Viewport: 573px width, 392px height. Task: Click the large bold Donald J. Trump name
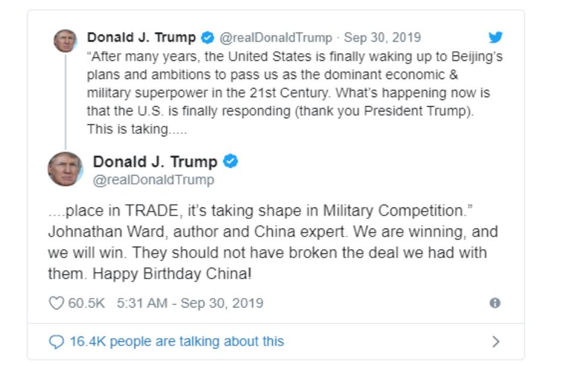coord(155,162)
